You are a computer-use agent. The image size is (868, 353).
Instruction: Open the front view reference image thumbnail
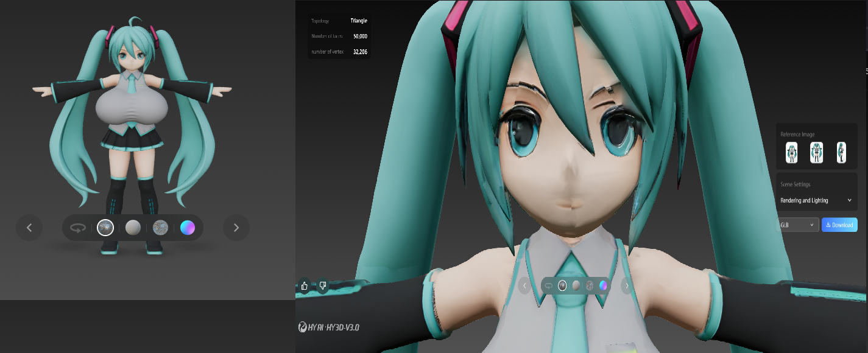pos(792,152)
